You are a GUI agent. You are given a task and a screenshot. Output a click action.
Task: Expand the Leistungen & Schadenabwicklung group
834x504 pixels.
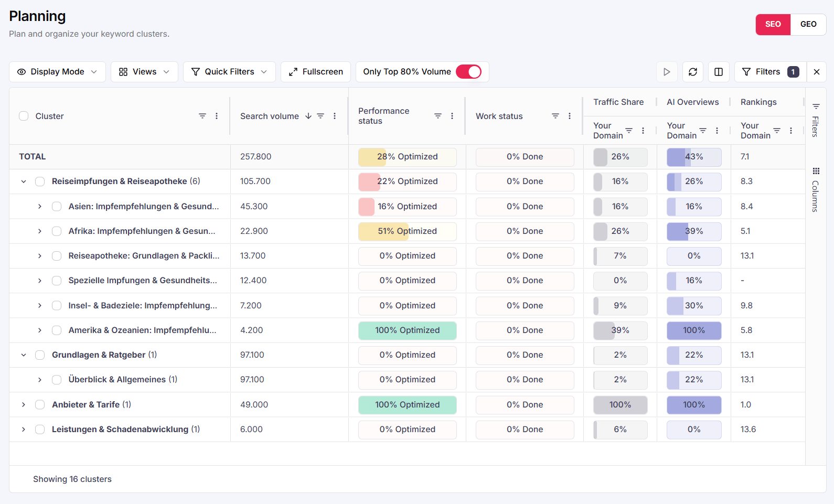tap(24, 430)
